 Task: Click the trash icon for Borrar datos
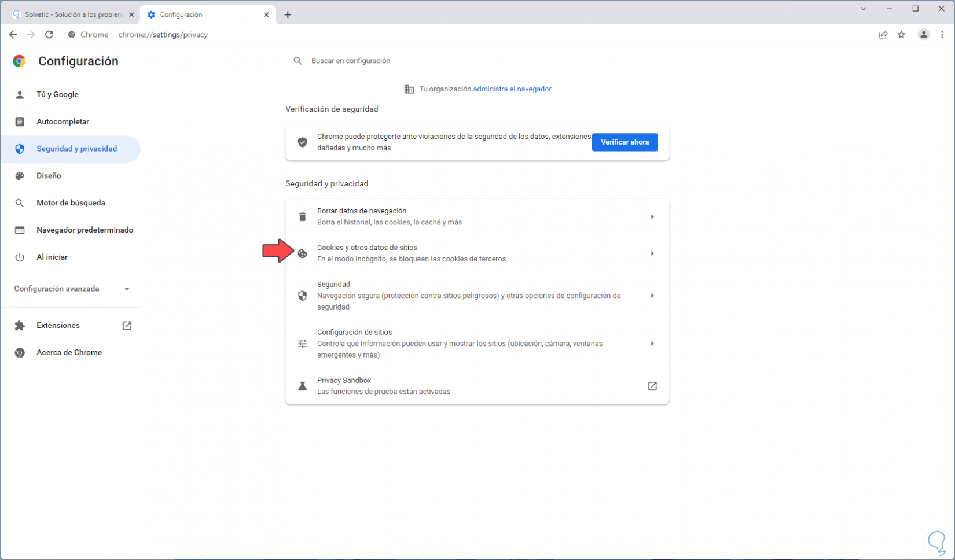pyautogui.click(x=302, y=217)
